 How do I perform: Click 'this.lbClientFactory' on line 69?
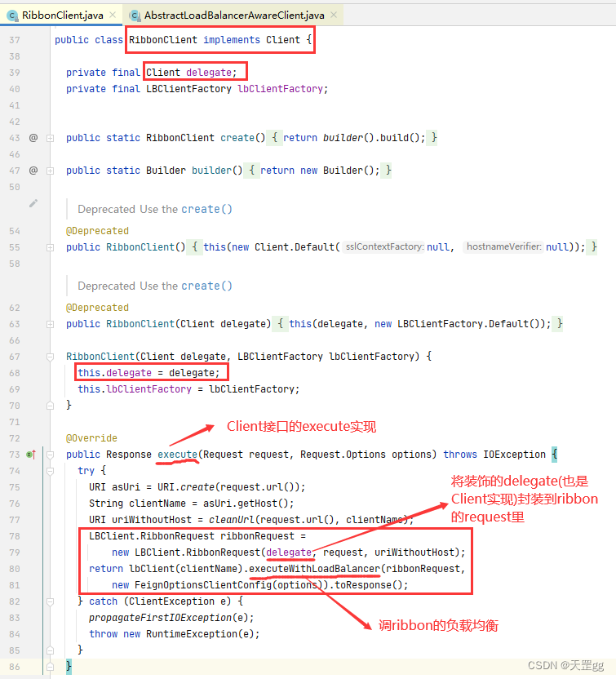(x=134, y=389)
